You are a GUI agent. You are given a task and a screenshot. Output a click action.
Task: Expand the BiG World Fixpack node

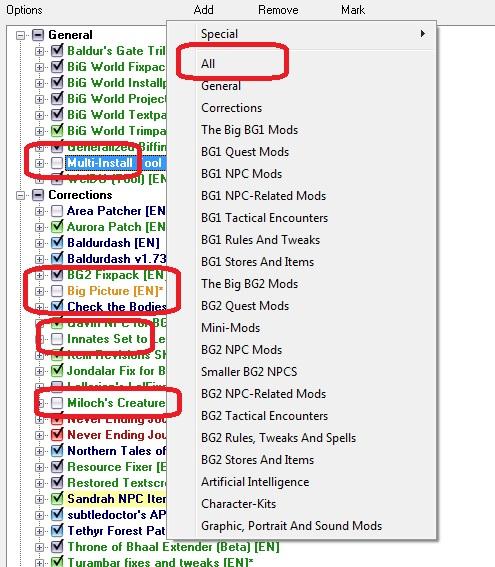[x=39, y=67]
